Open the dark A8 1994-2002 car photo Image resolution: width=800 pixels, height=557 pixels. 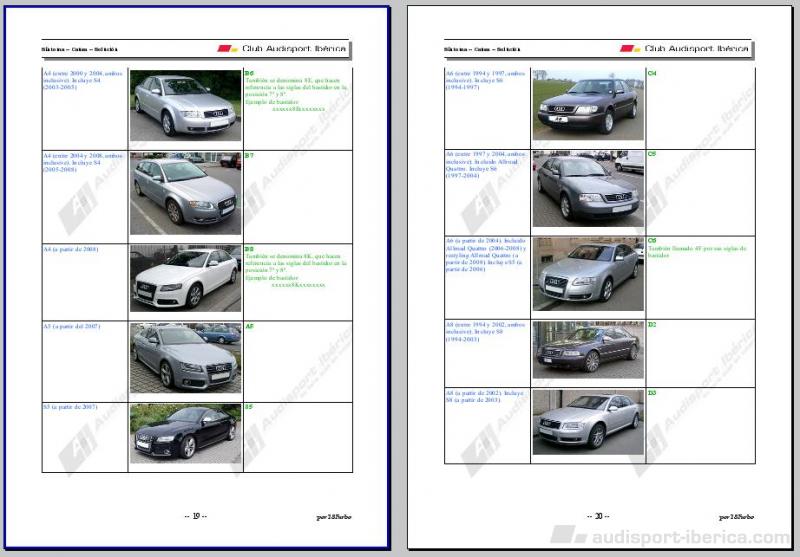588,350
